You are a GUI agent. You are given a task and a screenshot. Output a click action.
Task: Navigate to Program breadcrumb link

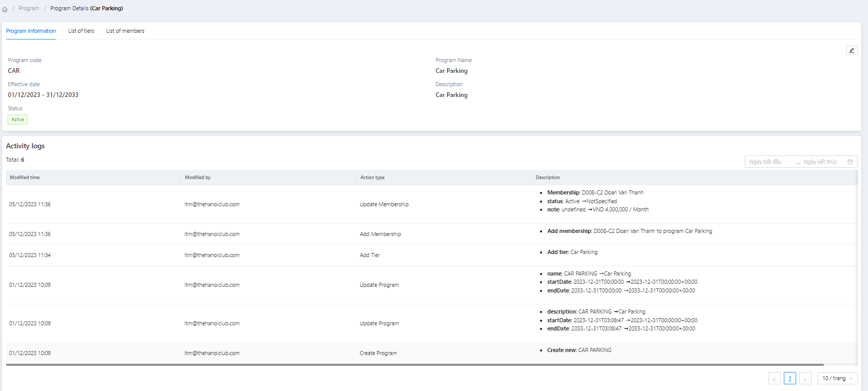point(29,8)
